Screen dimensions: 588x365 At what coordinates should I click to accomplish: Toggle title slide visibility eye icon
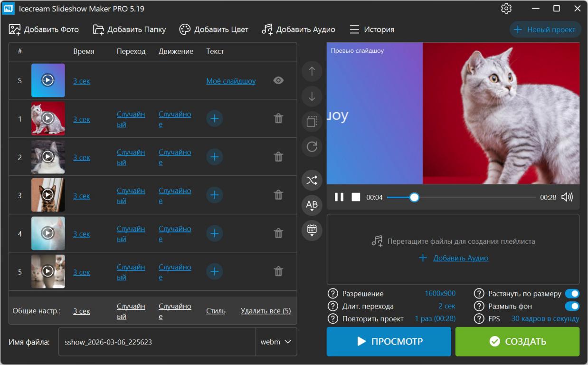coord(279,81)
